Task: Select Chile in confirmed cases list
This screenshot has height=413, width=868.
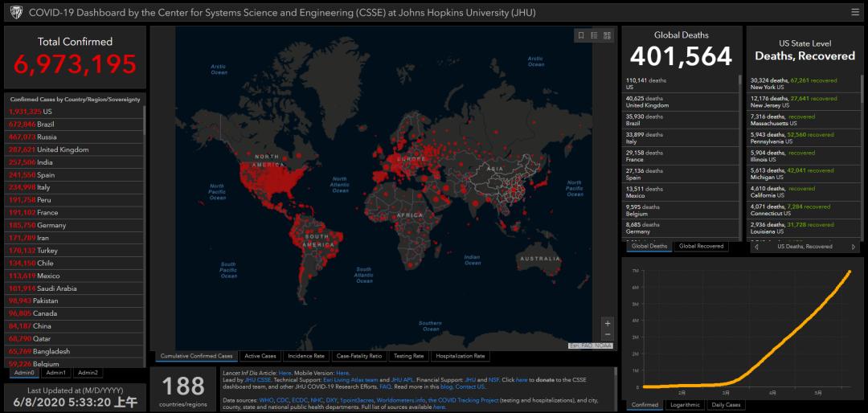Action: (x=74, y=263)
